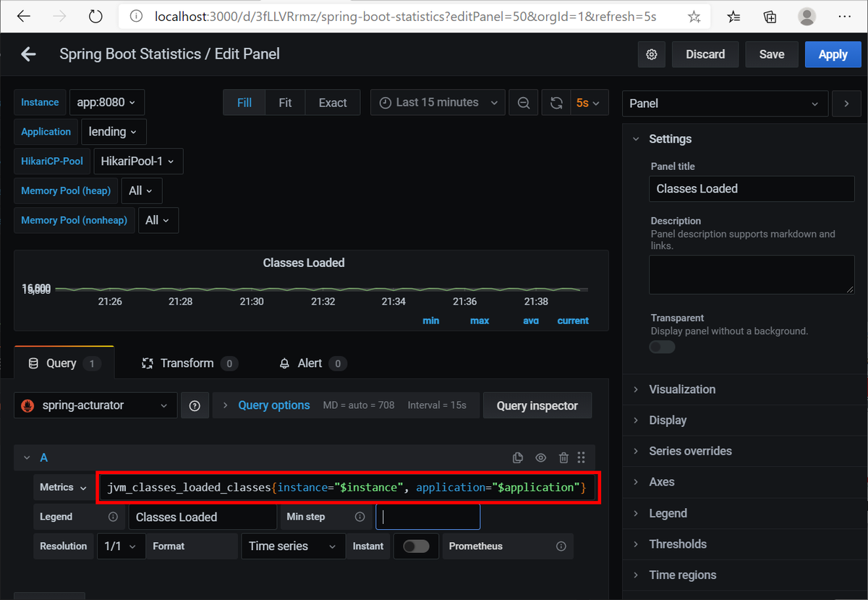Toggle the Instant query switch
868x600 pixels.
416,546
